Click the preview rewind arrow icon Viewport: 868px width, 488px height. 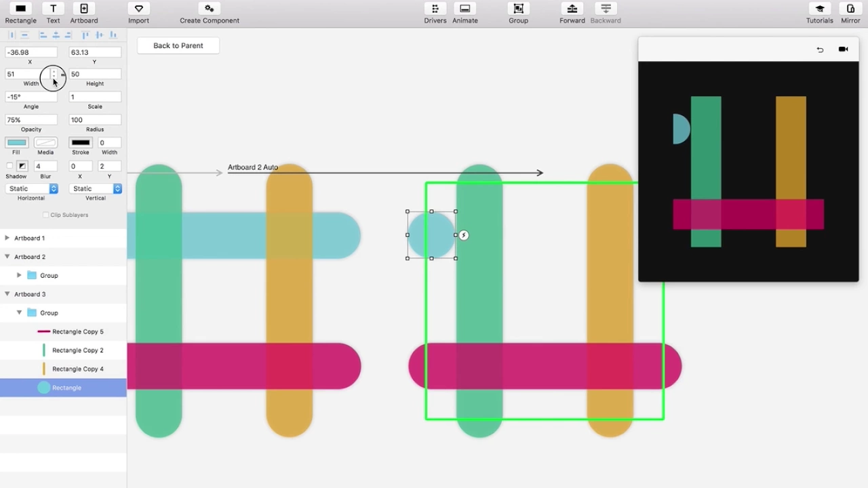click(820, 49)
